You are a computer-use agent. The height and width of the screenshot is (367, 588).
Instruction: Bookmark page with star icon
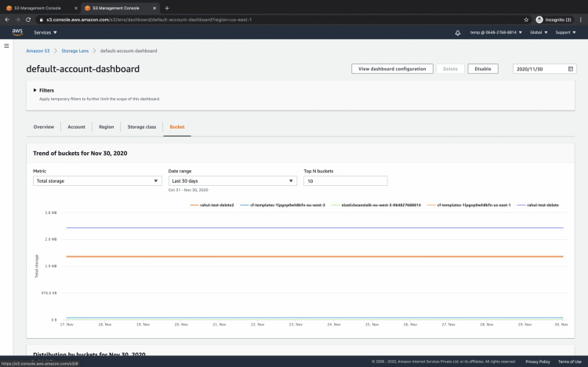click(526, 19)
